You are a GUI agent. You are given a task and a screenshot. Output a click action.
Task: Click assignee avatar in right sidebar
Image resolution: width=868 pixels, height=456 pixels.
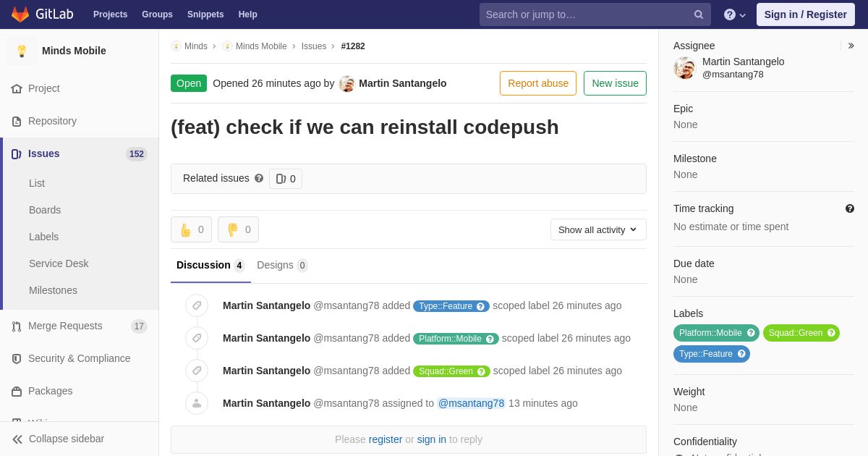tap(684, 68)
